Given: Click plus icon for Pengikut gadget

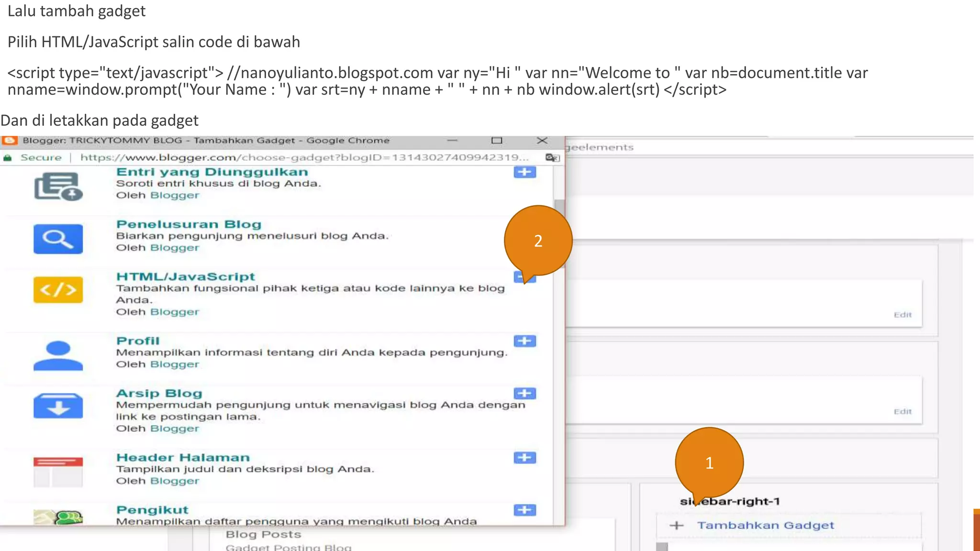Looking at the screenshot, I should coord(524,510).
